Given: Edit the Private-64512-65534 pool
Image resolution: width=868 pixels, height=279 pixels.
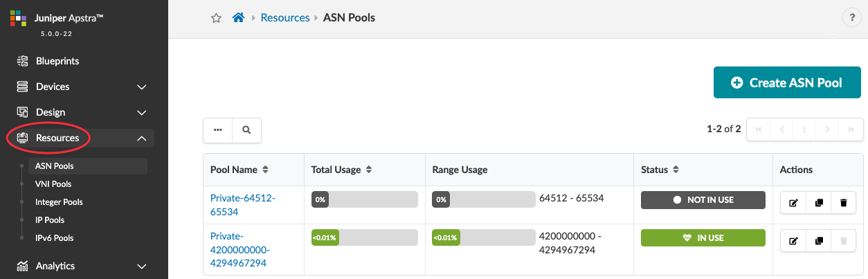Looking at the screenshot, I should [793, 203].
